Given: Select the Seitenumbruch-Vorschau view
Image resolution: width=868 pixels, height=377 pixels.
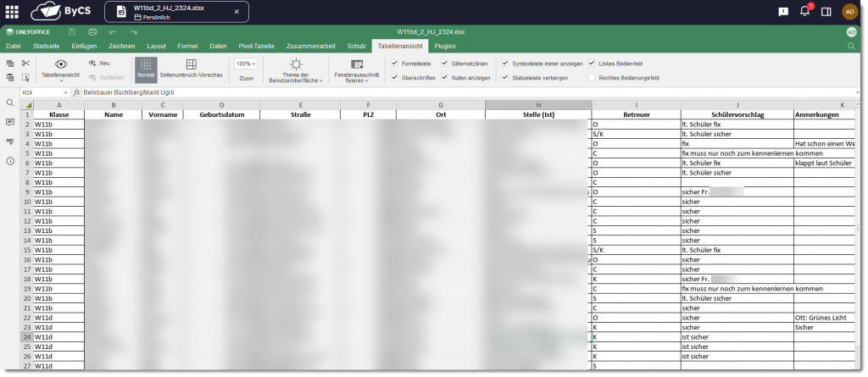Looking at the screenshot, I should 191,69.
